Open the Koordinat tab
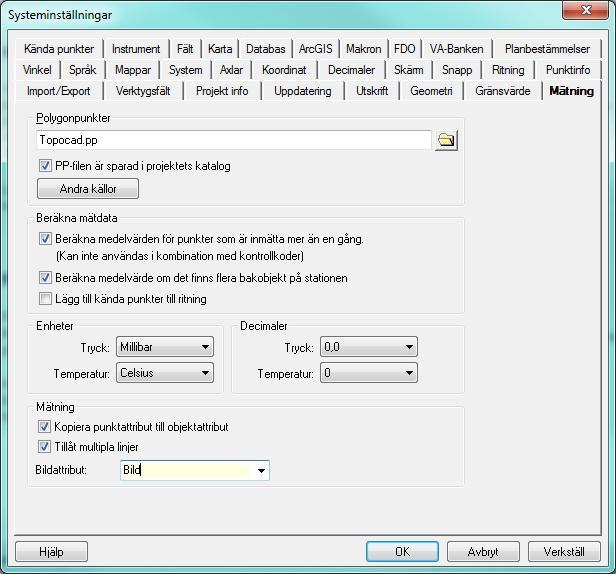This screenshot has width=616, height=574. coord(284,70)
